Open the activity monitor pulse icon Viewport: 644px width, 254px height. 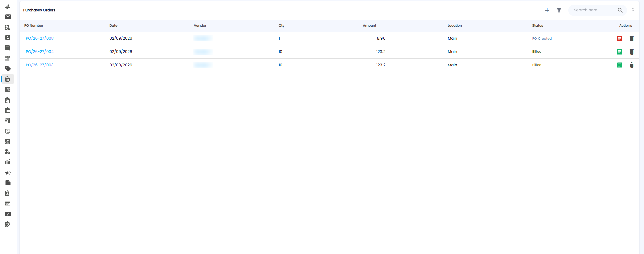coord(8,214)
